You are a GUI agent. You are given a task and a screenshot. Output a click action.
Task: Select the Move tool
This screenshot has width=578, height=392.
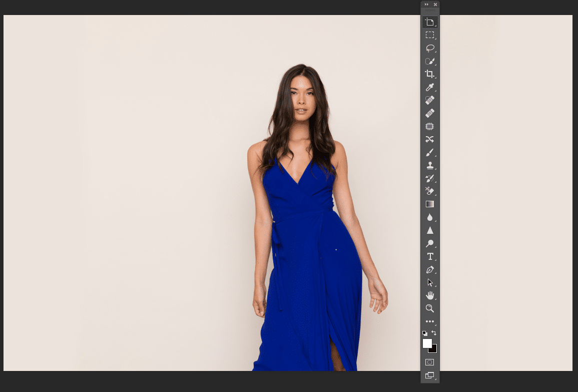pos(429,22)
